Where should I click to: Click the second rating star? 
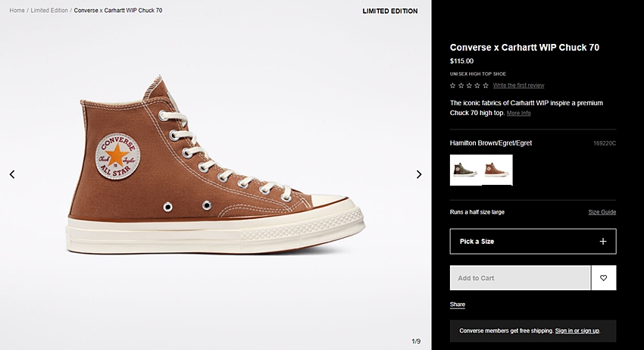[461, 86]
